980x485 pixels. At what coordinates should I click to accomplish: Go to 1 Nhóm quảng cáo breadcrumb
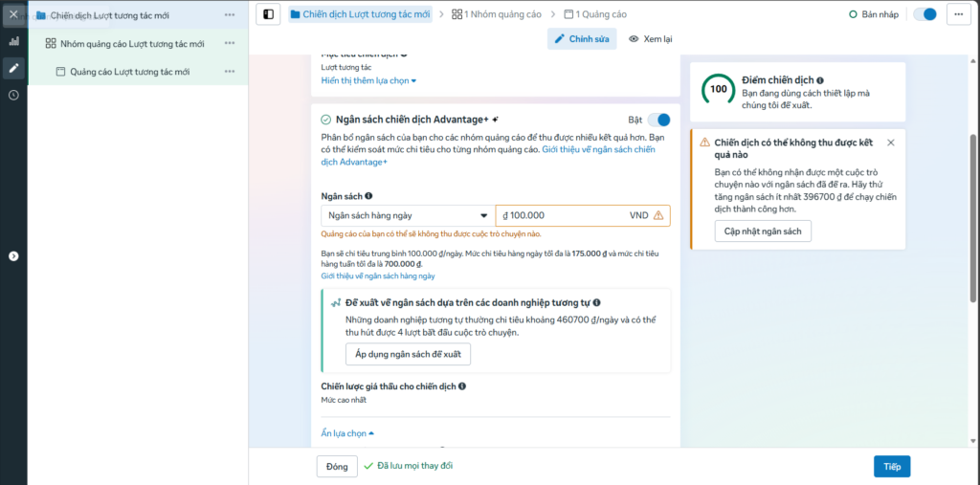tap(497, 14)
